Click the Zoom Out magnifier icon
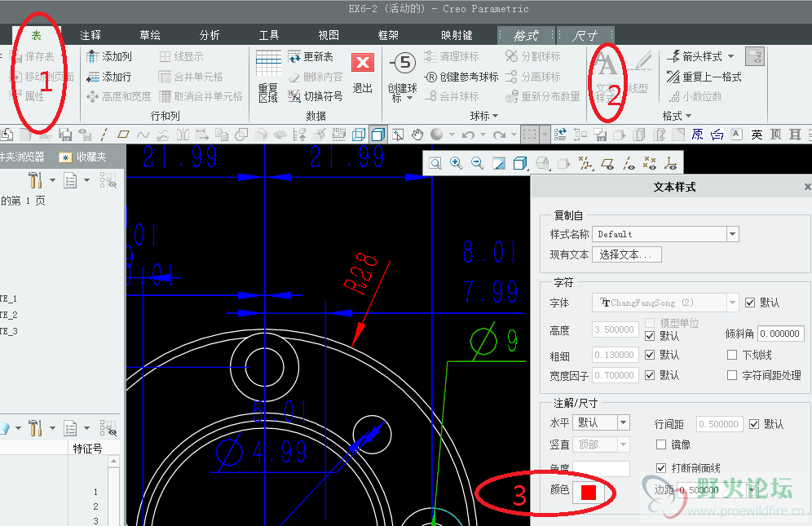 click(x=477, y=164)
